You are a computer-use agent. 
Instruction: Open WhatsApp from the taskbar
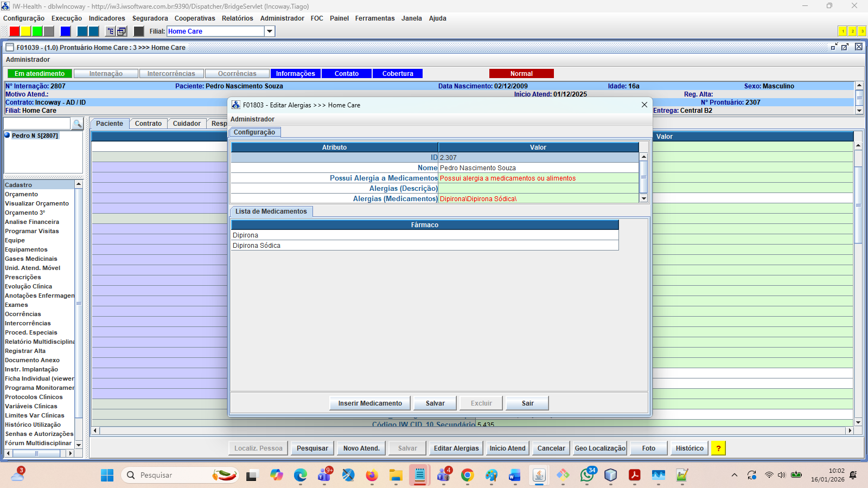[x=587, y=476]
